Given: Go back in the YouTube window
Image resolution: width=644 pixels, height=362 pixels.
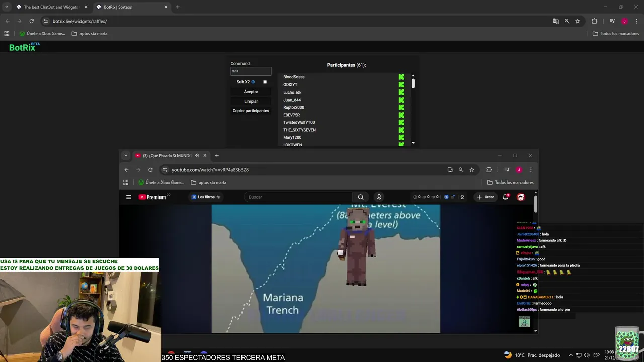Looking at the screenshot, I should click(126, 170).
